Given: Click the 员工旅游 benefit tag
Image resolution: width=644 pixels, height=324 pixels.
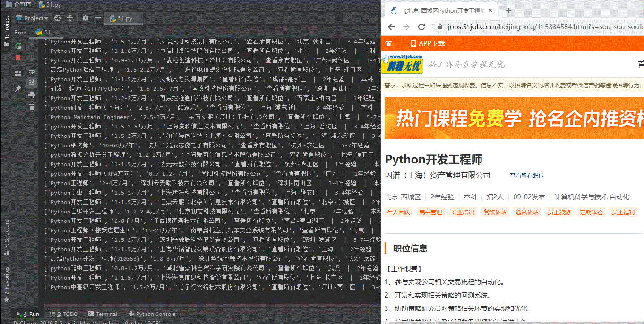Looking at the screenshot, I should click(x=559, y=213).
